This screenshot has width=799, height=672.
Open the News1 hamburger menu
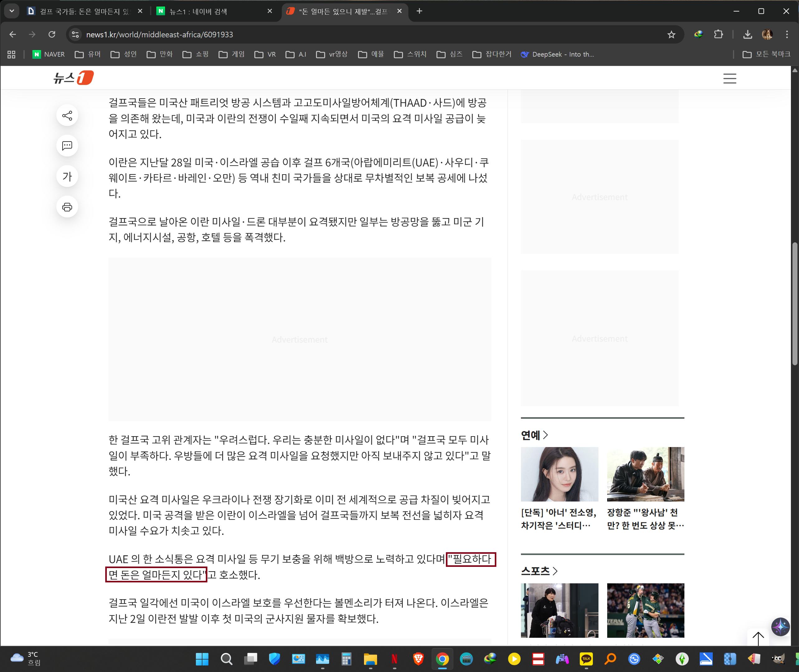point(730,78)
